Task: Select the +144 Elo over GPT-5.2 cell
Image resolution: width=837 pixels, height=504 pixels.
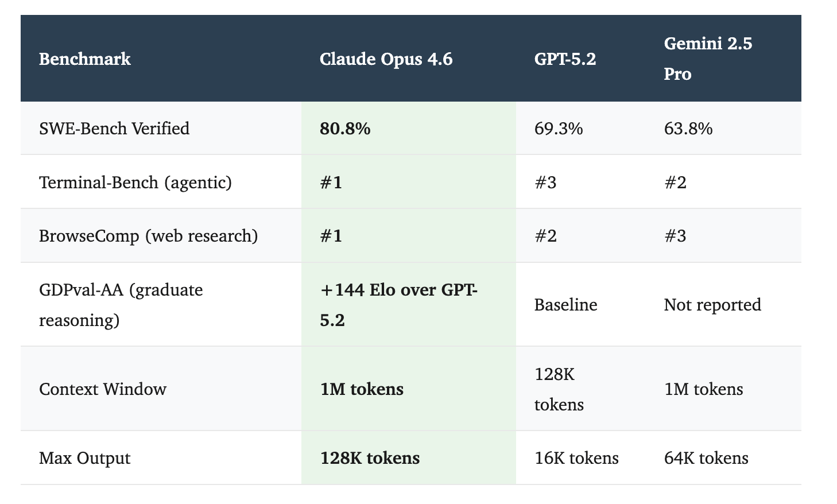Action: [399, 304]
